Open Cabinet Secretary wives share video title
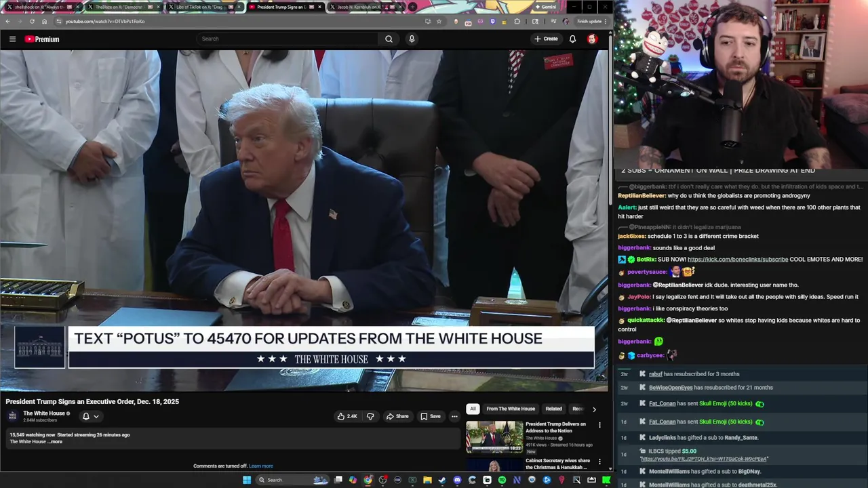The height and width of the screenshot is (488, 868). pos(557,464)
